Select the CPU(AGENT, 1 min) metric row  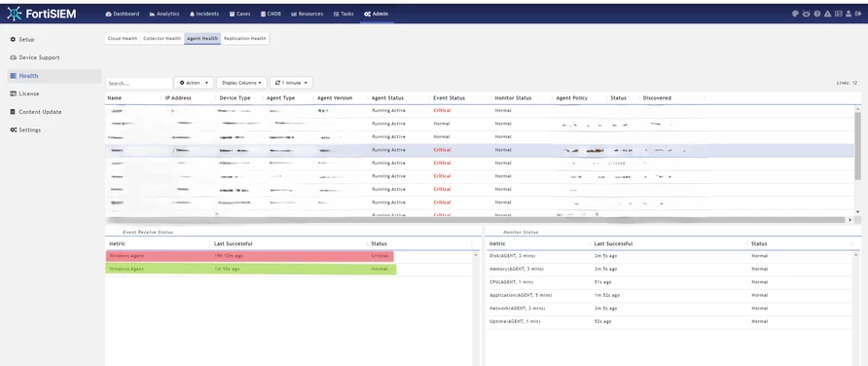pyautogui.click(x=669, y=282)
